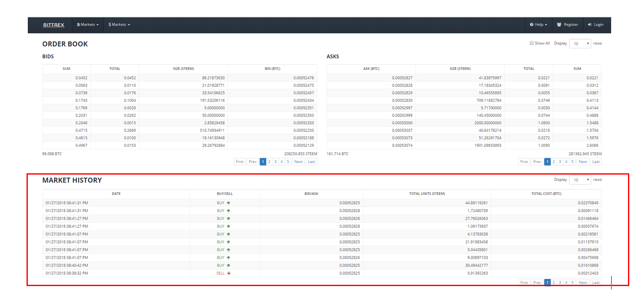This screenshot has height=297, width=644.
Task: Enable the Show All checkbox
Action: pos(532,43)
